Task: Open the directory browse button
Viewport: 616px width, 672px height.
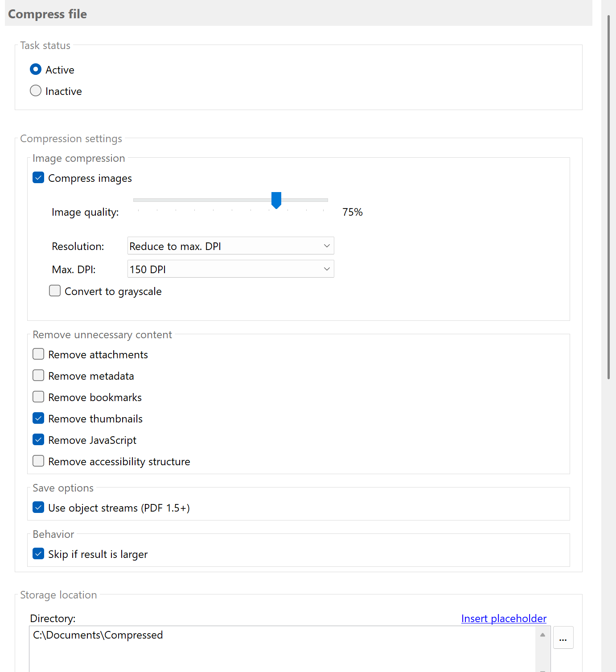Action: (563, 637)
